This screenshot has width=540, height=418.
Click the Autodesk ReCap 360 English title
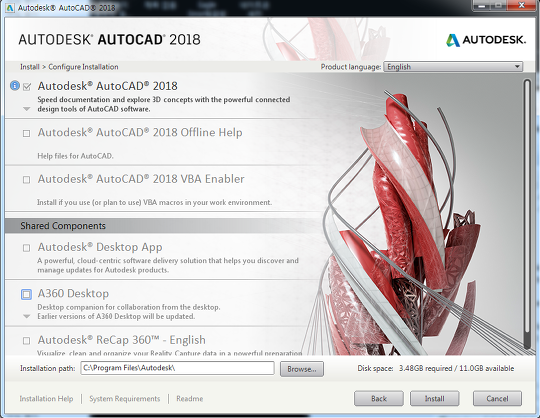122,340
